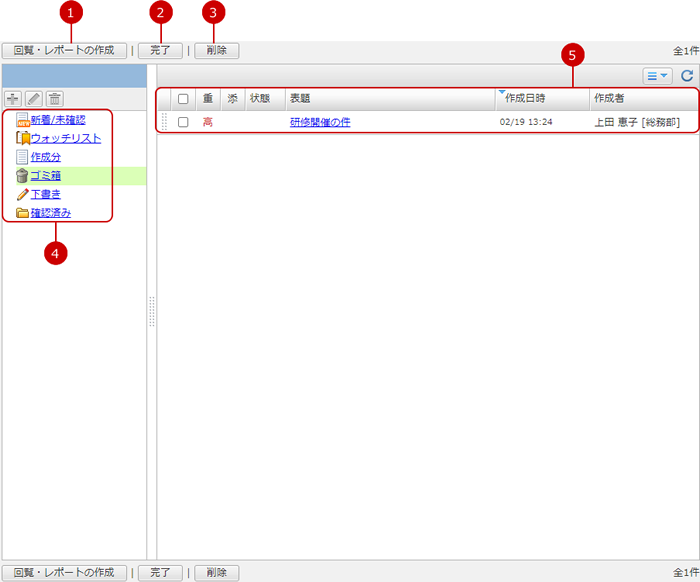Image resolution: width=700 pixels, height=582 pixels.
Task: Click the add folder plus icon
Action: [14, 98]
